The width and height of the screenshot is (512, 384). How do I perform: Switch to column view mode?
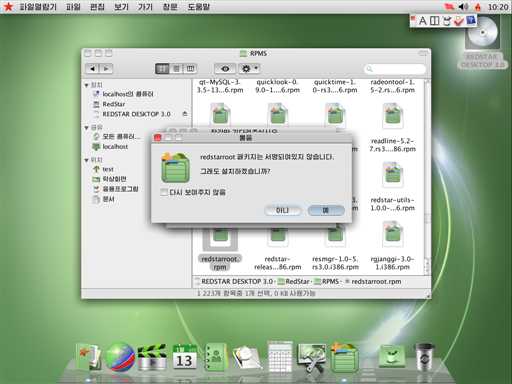[190, 69]
